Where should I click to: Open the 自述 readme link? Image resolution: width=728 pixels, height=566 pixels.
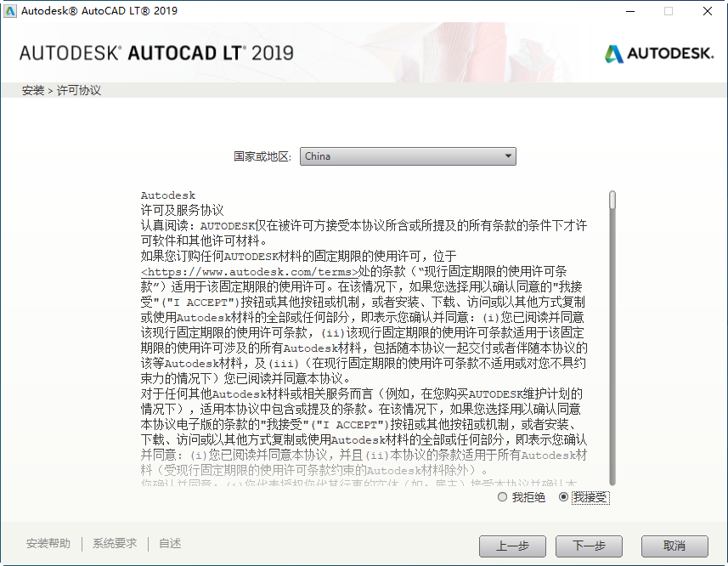point(170,543)
